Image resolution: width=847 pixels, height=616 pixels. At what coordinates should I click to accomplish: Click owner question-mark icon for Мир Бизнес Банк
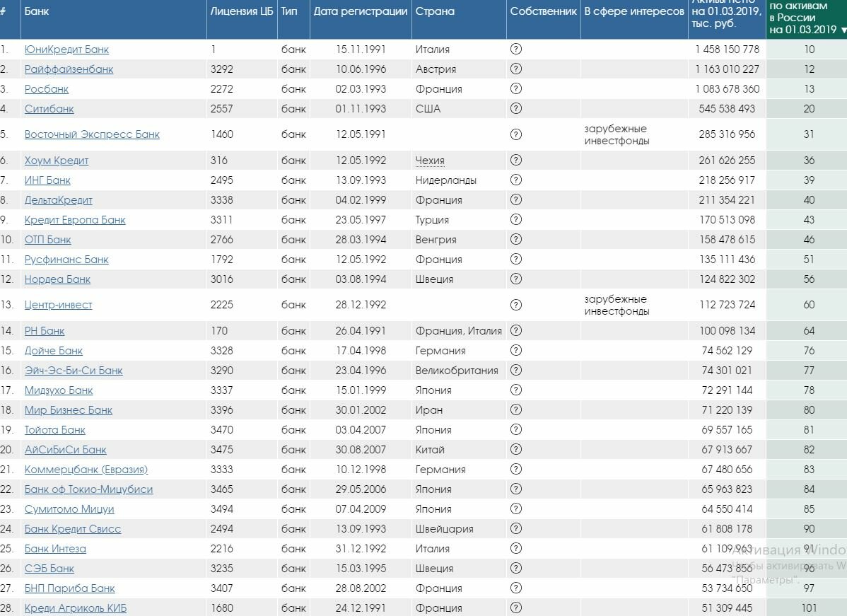516,409
